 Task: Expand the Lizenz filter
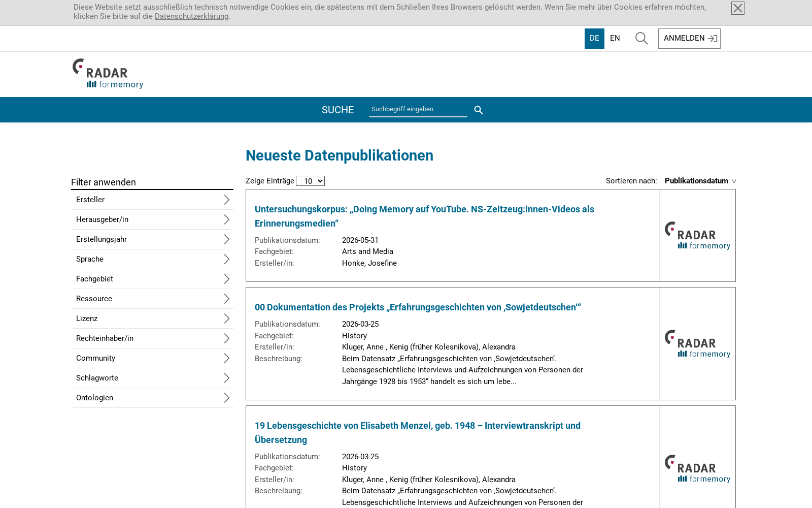tap(152, 319)
